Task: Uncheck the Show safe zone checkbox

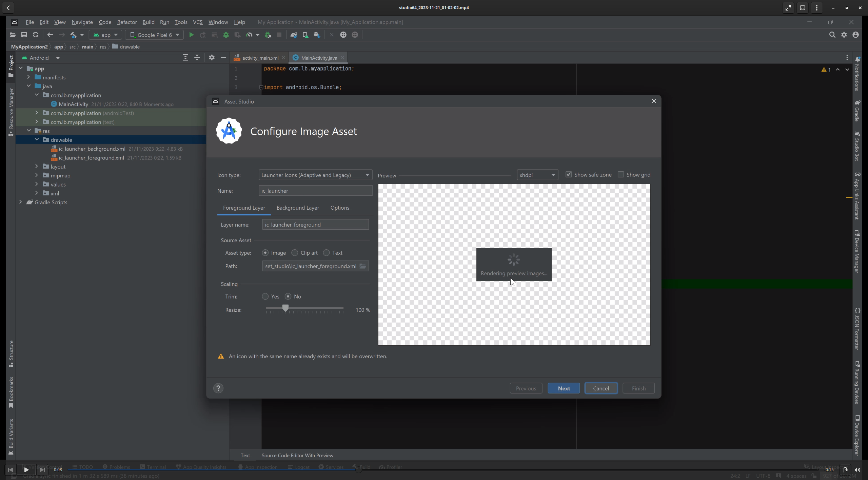Action: point(569,174)
